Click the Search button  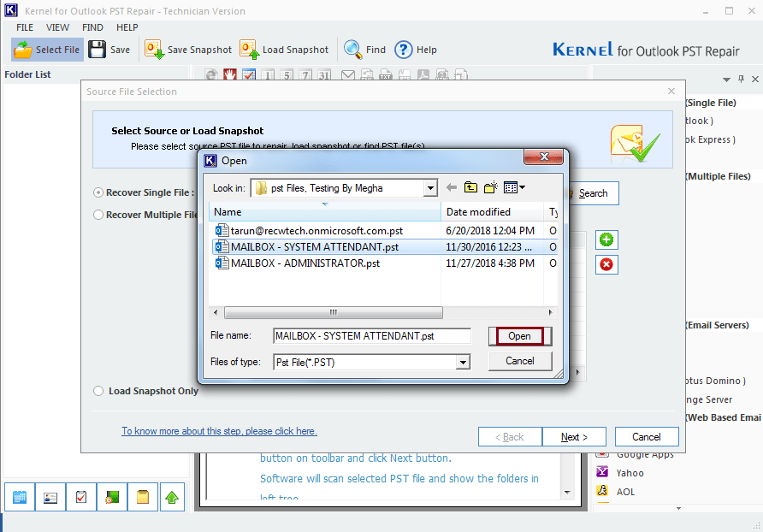[592, 193]
